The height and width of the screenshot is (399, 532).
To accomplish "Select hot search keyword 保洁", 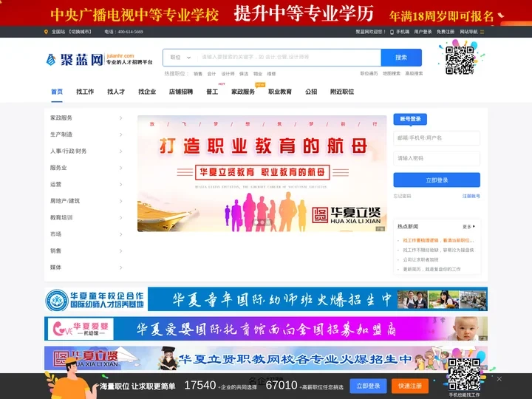I will (244, 74).
